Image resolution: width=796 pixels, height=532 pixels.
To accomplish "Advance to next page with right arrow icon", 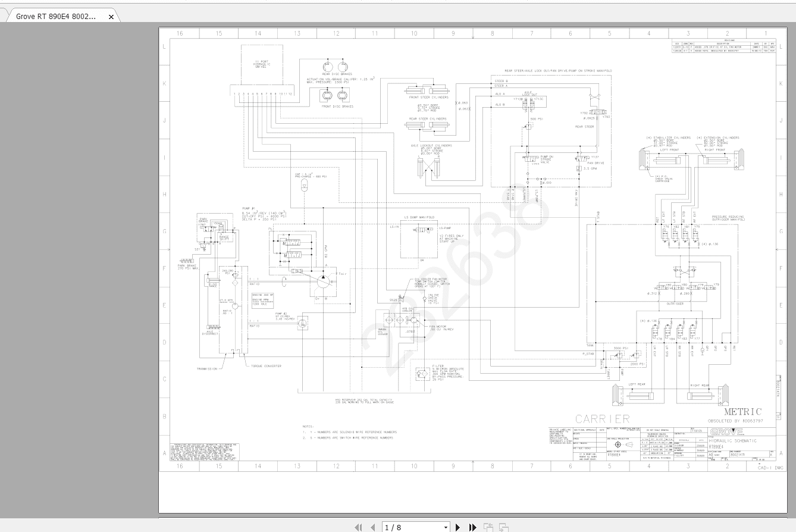I will point(458,527).
